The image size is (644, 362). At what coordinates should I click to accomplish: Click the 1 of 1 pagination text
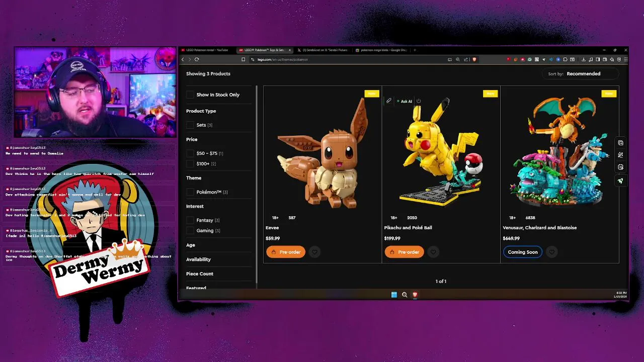[441, 282]
